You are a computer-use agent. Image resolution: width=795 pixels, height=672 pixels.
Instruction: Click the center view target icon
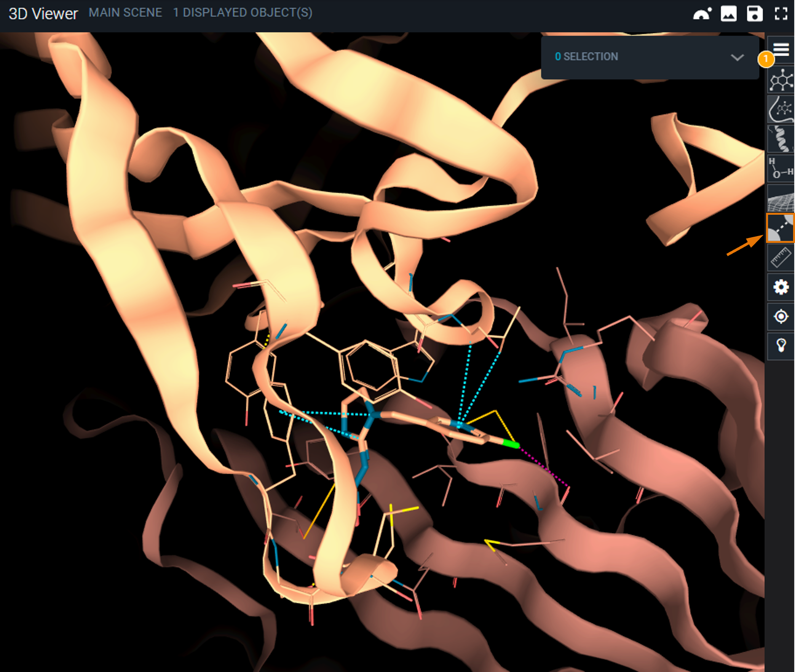(781, 316)
